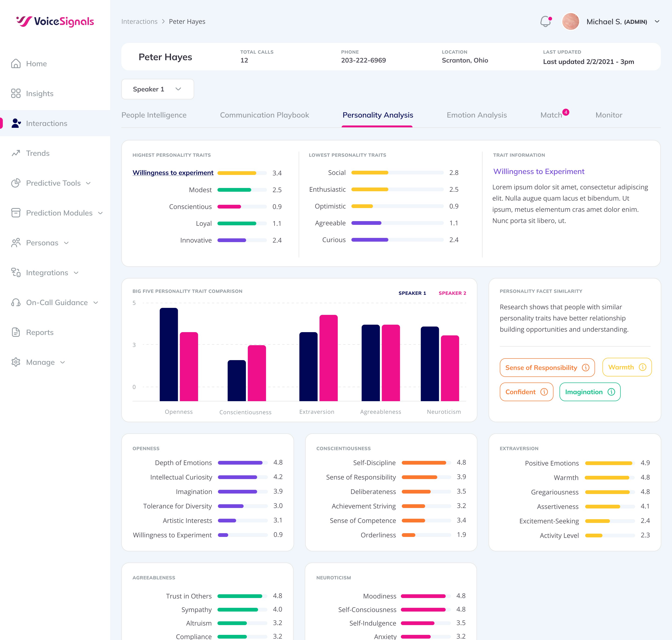Toggle Speaker 2 legend in chart
This screenshot has height=640, width=672.
(452, 293)
